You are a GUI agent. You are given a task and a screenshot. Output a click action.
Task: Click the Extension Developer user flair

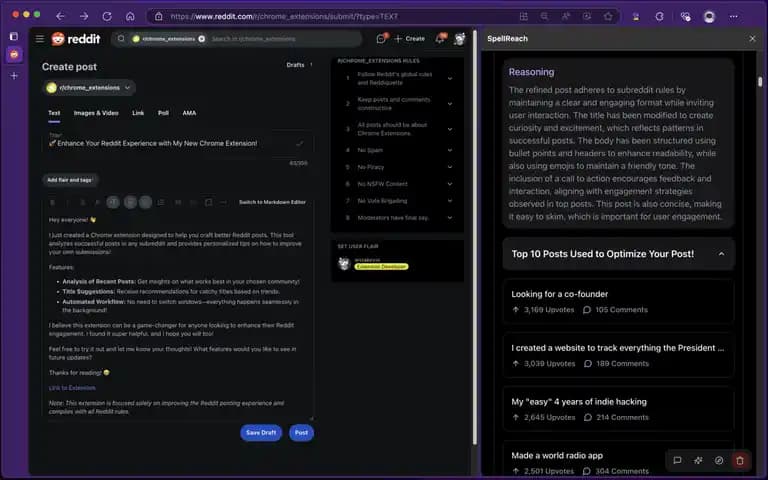pyautogui.click(x=381, y=266)
